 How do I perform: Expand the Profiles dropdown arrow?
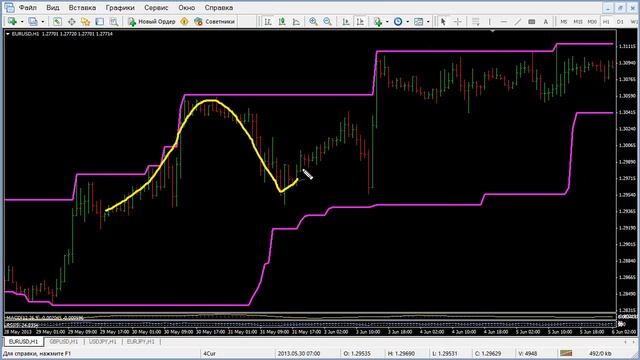click(42, 22)
